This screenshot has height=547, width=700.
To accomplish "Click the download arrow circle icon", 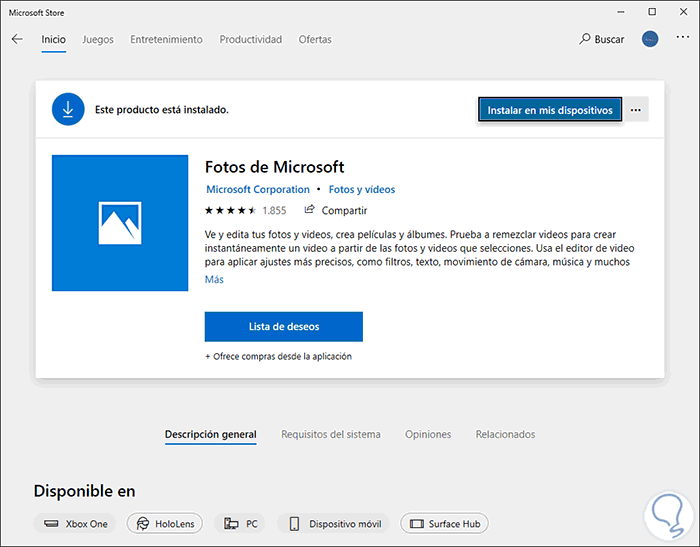I will (x=68, y=110).
